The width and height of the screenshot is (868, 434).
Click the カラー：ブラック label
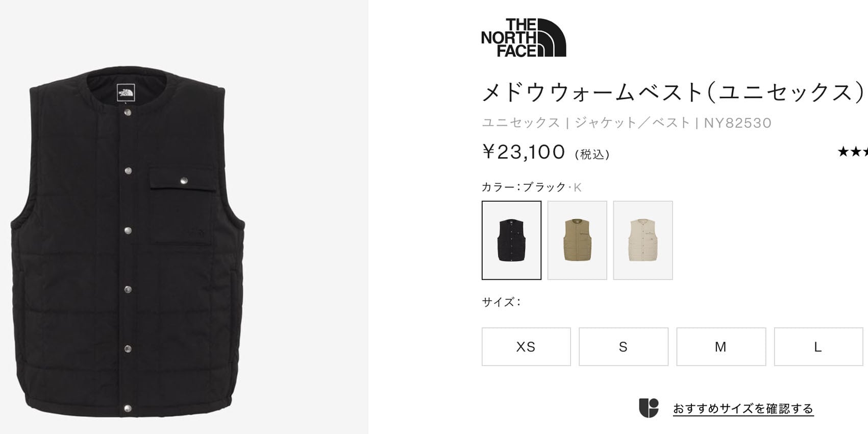(x=524, y=187)
